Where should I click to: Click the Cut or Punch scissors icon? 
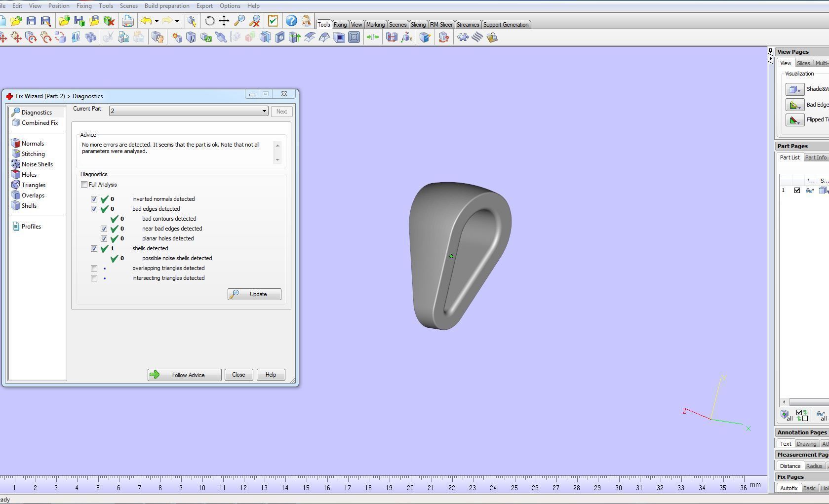coord(109,37)
